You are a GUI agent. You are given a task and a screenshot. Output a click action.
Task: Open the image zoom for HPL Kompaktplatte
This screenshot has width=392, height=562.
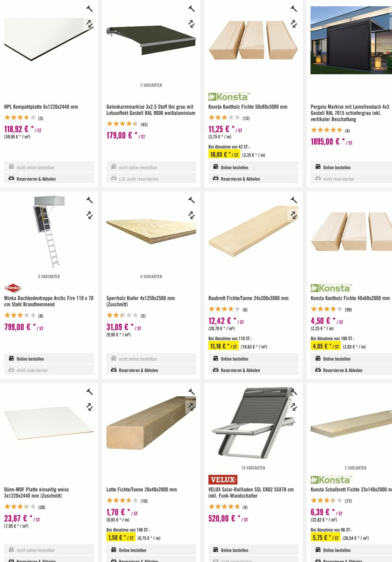pos(89,24)
